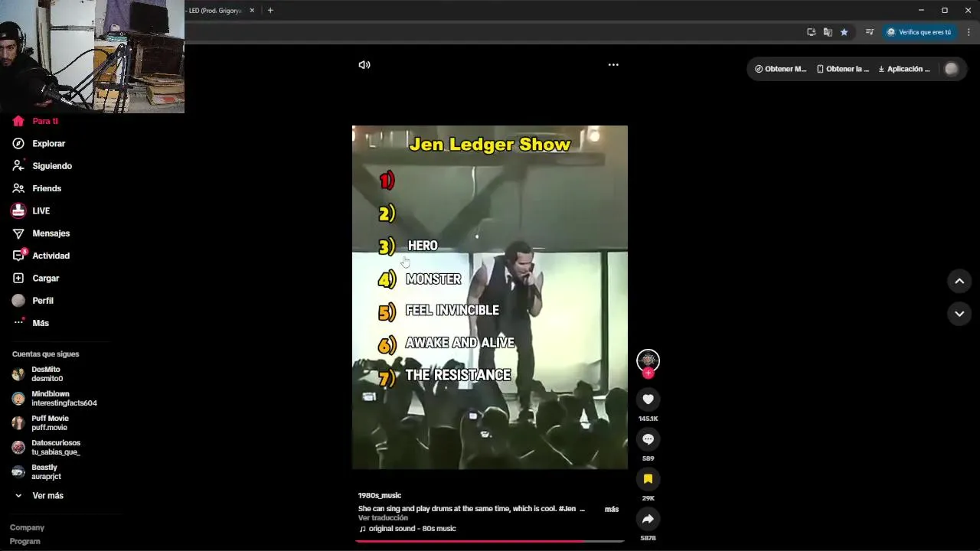The image size is (980, 551).
Task: Open browser media control icon
Action: (869, 32)
